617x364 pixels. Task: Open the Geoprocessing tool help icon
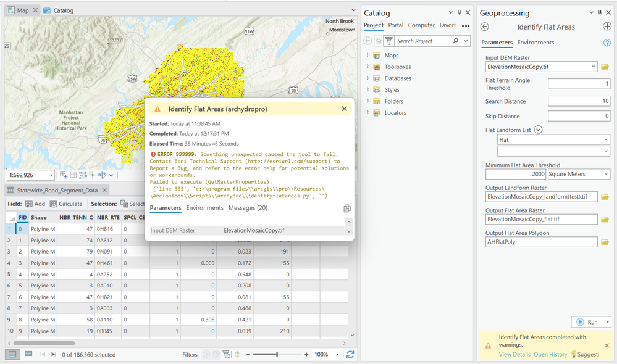pyautogui.click(x=607, y=43)
